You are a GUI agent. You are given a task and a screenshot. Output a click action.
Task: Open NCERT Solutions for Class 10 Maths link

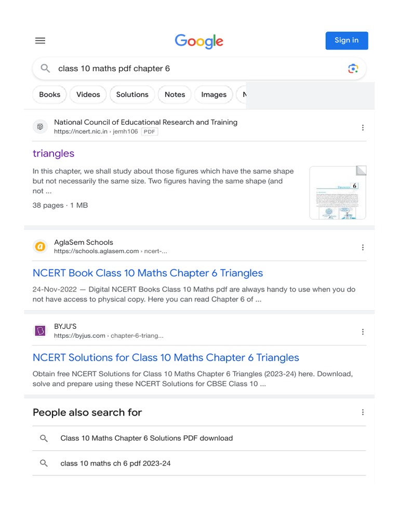tap(166, 357)
